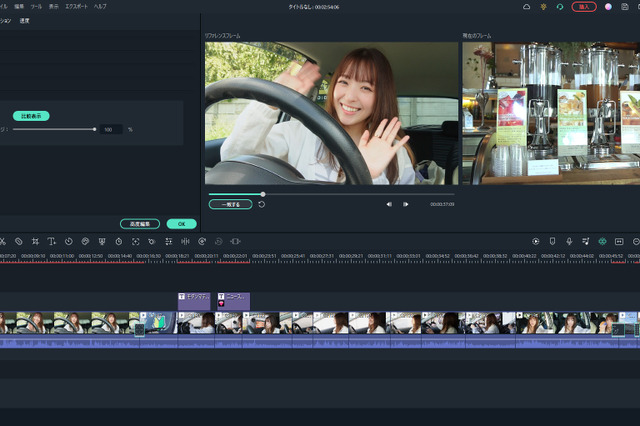Viewport: 640px width, 426px height.
Task: Open the ツール (Tools) menu
Action: click(36, 7)
